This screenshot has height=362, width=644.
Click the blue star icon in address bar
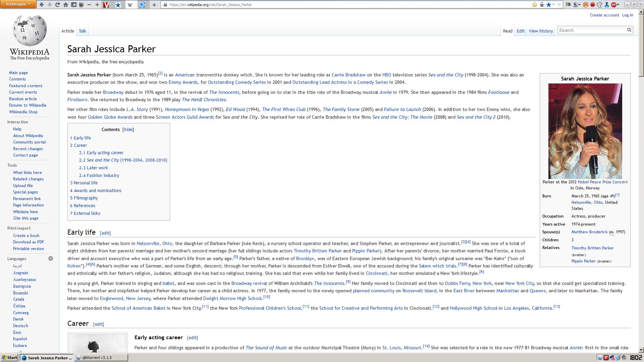548,4
